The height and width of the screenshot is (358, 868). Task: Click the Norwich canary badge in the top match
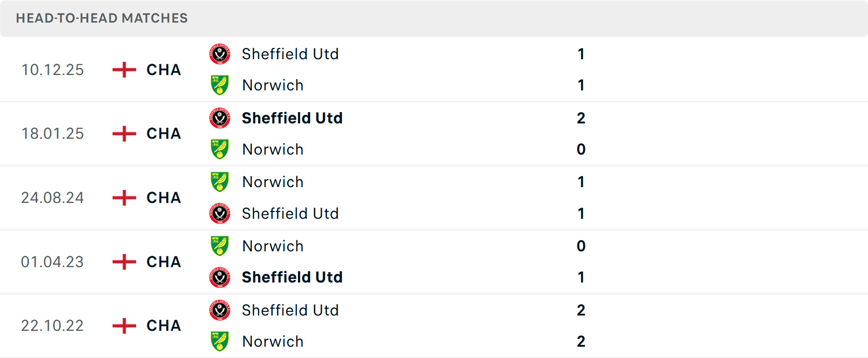coord(220,85)
